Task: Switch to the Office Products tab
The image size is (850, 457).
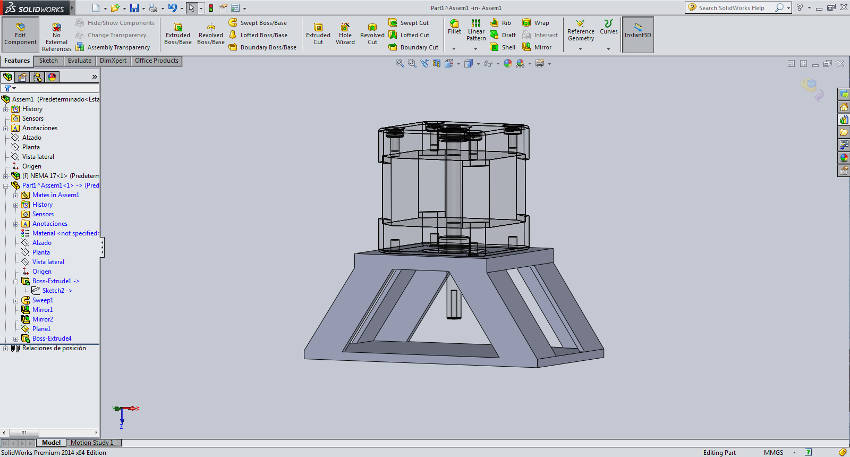Action: click(x=156, y=61)
